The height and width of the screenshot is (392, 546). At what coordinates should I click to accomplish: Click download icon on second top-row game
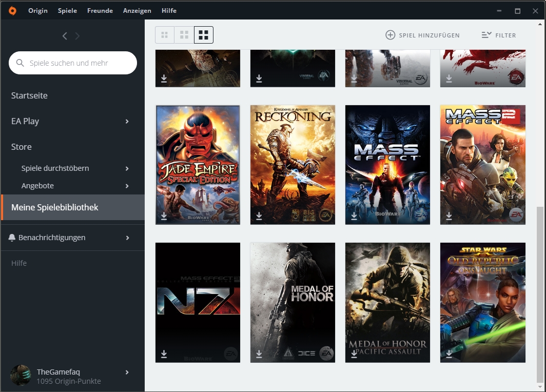pyautogui.click(x=259, y=79)
